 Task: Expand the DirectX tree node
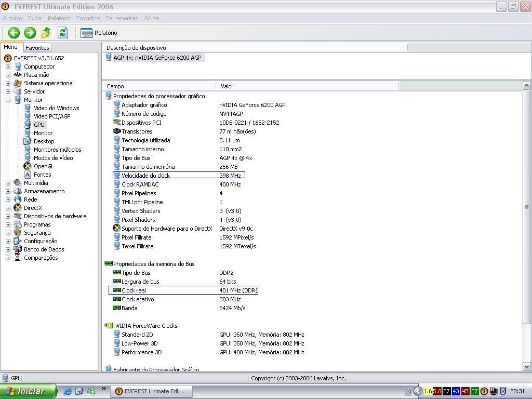pos(8,208)
